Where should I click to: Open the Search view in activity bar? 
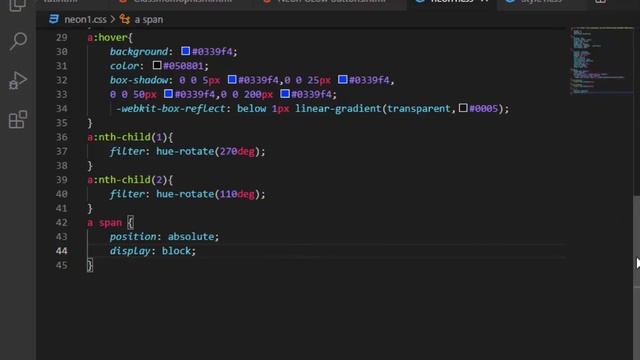[18, 41]
